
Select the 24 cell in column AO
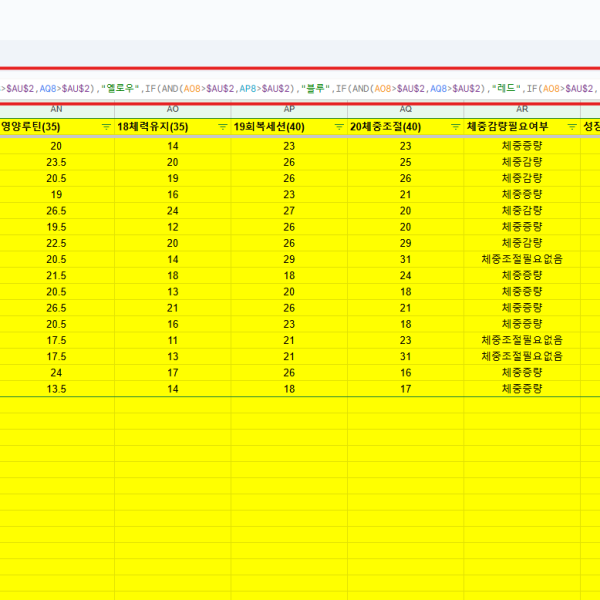point(173,211)
